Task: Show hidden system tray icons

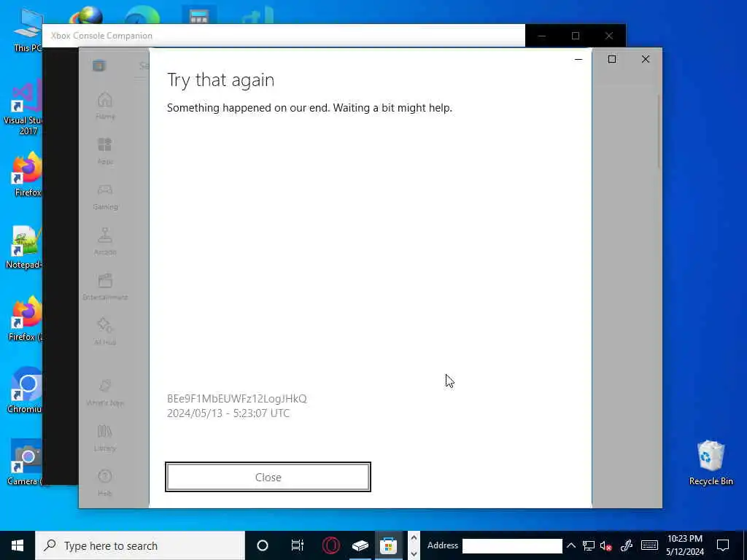Action: point(570,545)
